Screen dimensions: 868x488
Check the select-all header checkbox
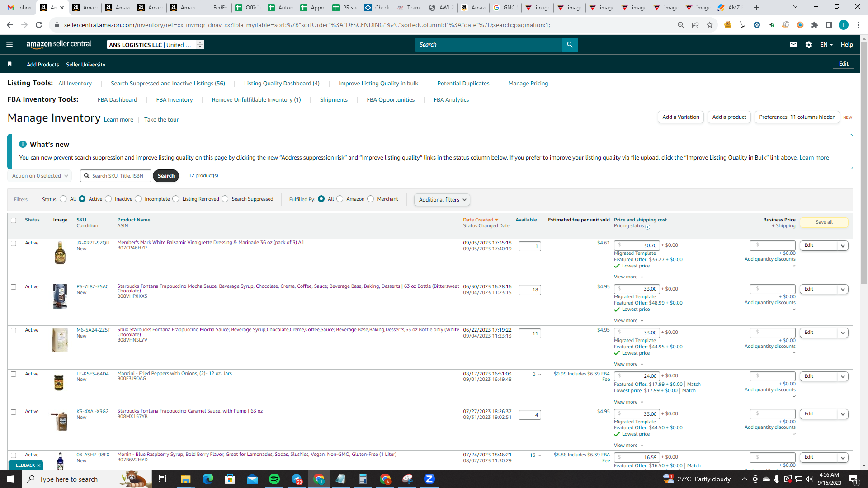click(14, 221)
